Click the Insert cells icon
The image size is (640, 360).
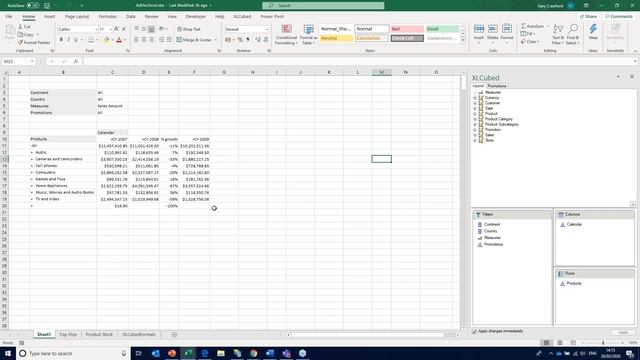pos(479,29)
